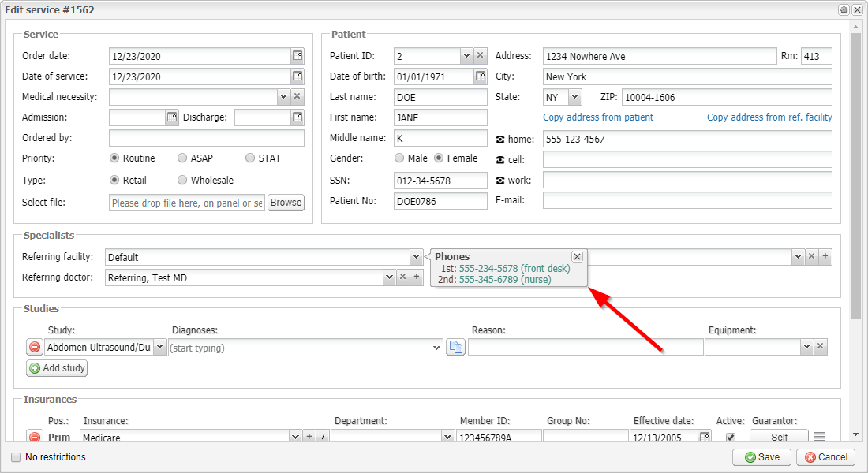Image resolution: width=868 pixels, height=473 pixels.
Task: Click the SSN field
Action: tap(440, 181)
